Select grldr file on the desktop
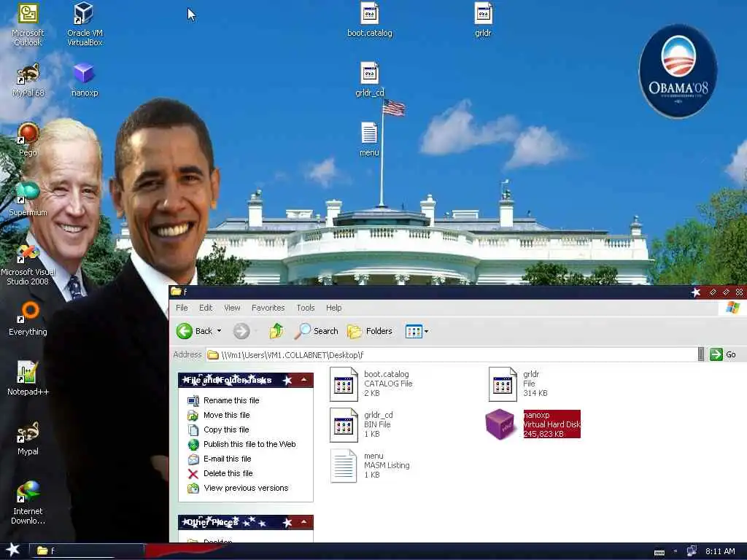Screen dimensions: 747x560 tap(483, 20)
